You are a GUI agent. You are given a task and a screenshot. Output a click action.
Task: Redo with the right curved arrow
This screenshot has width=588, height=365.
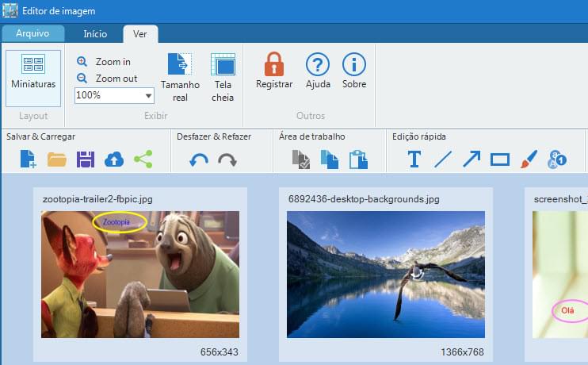(227, 160)
